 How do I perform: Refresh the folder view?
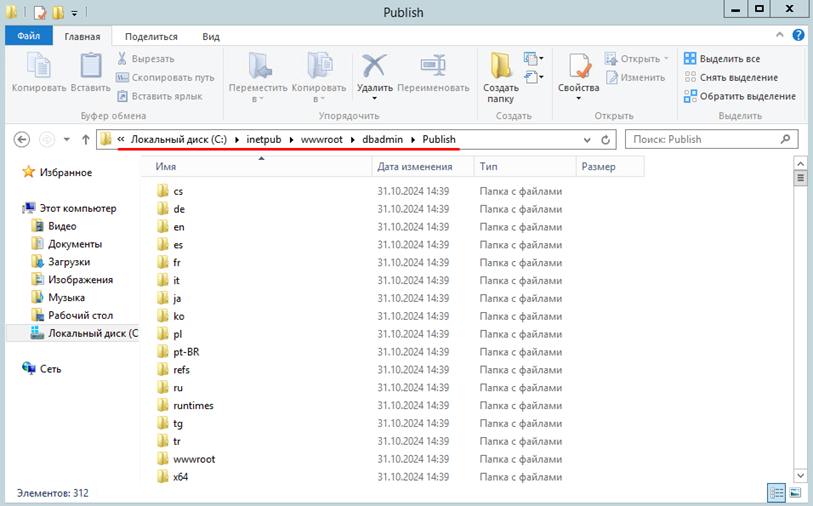click(x=605, y=139)
